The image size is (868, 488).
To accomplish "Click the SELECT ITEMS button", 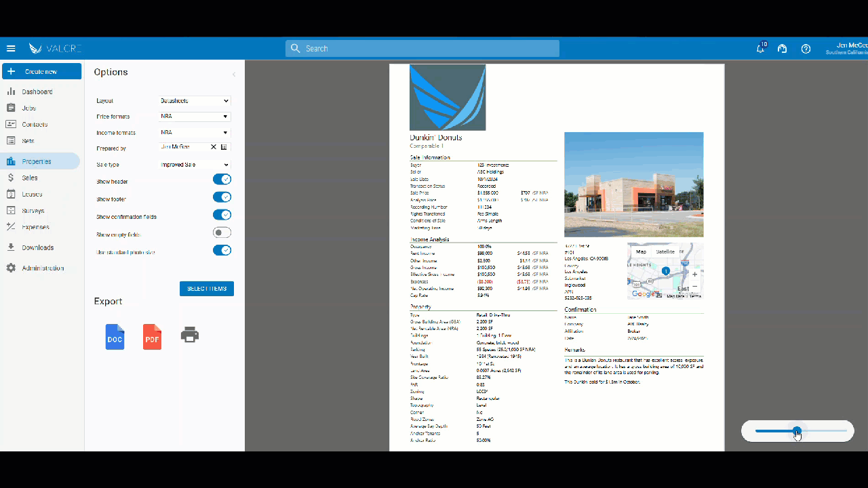I will (x=207, y=289).
